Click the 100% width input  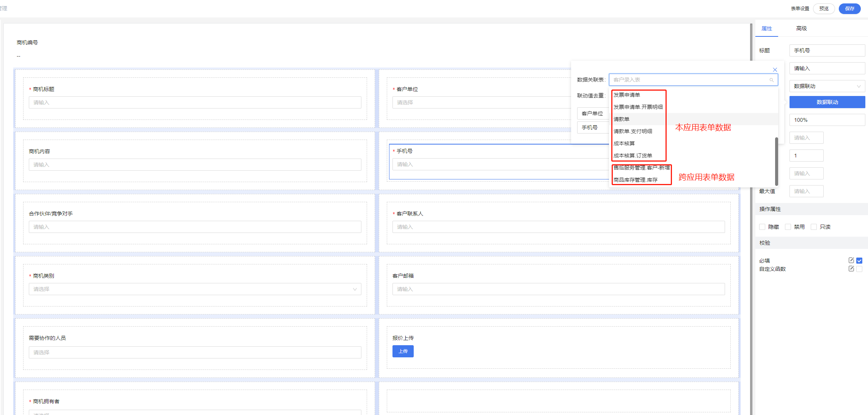pos(827,120)
